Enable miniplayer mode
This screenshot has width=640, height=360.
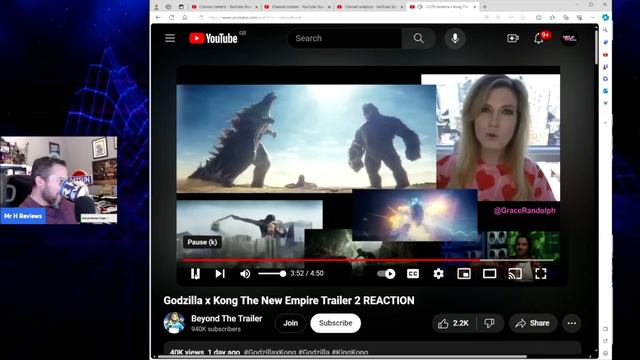pos(464,273)
